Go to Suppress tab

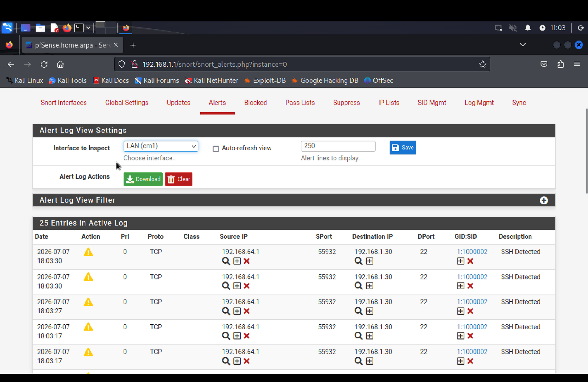point(346,103)
